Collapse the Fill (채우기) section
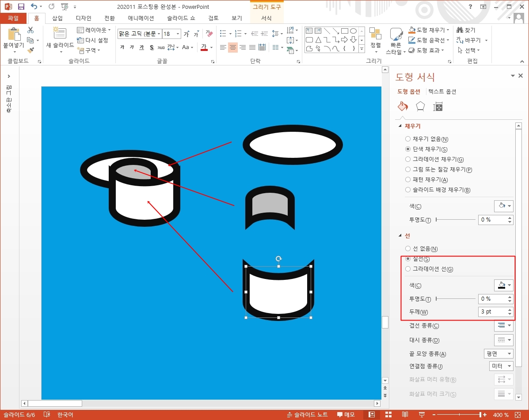The width and height of the screenshot is (529, 420). tap(400, 126)
